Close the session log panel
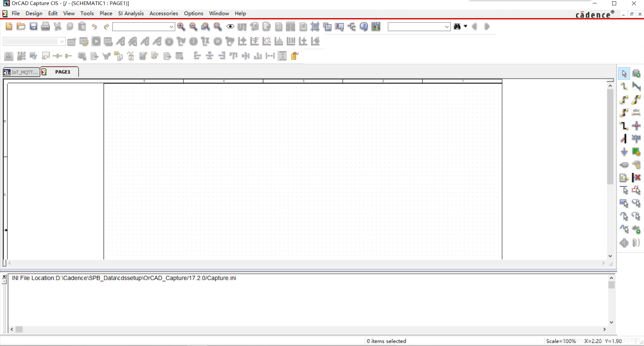 click(4, 277)
